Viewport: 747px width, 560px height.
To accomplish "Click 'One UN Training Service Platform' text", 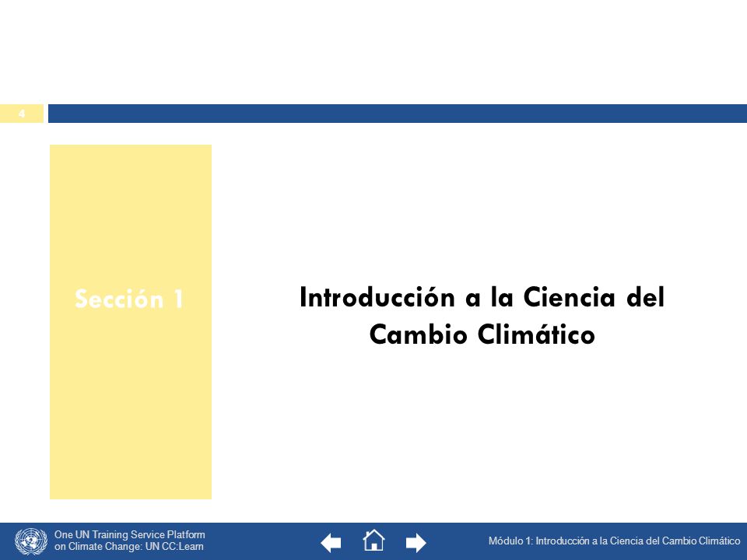I will point(130,535).
